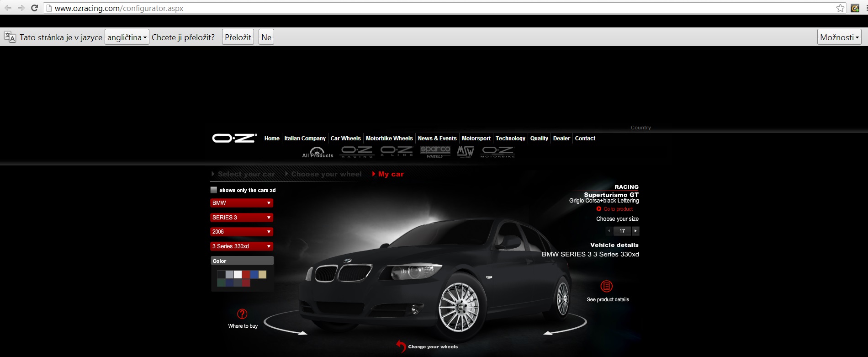
Task: Select the beige car color swatch
Action: (x=262, y=274)
